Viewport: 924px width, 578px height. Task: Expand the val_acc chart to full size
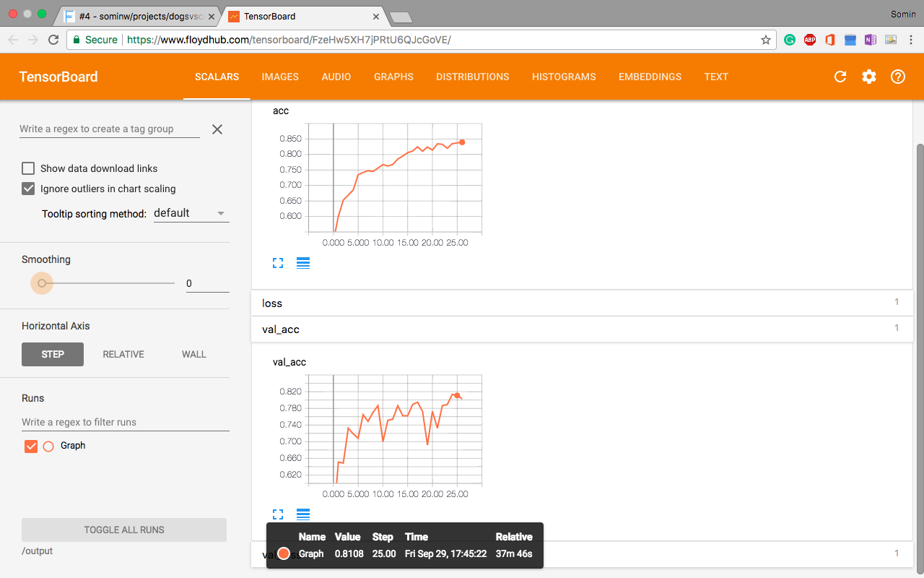(x=278, y=514)
